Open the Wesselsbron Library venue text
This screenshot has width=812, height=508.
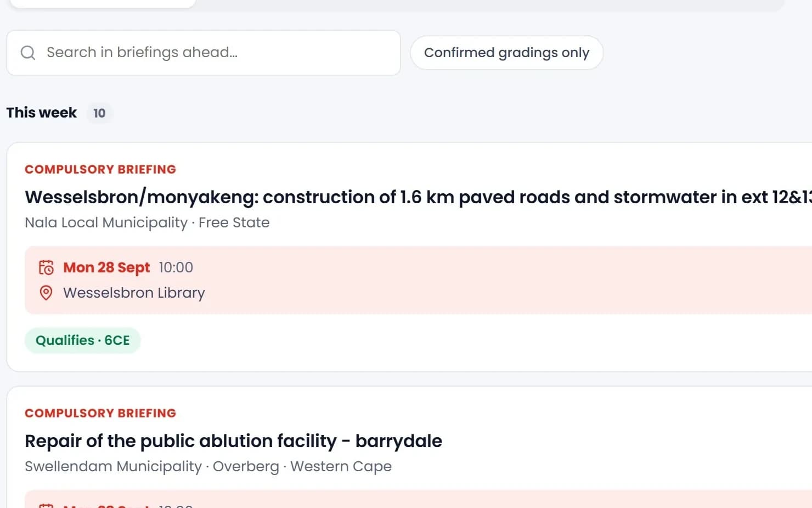pos(134,293)
